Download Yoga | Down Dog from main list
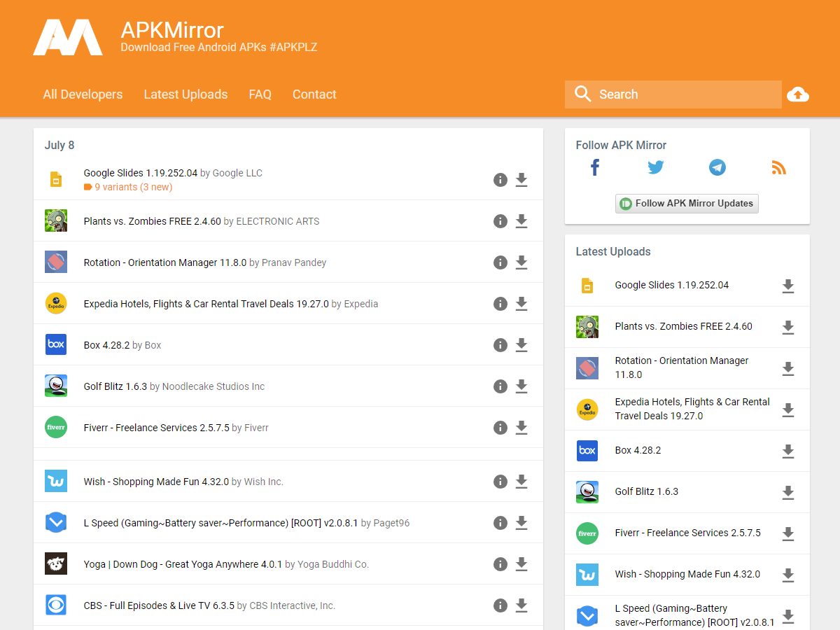This screenshot has height=630, width=840. coord(521,564)
